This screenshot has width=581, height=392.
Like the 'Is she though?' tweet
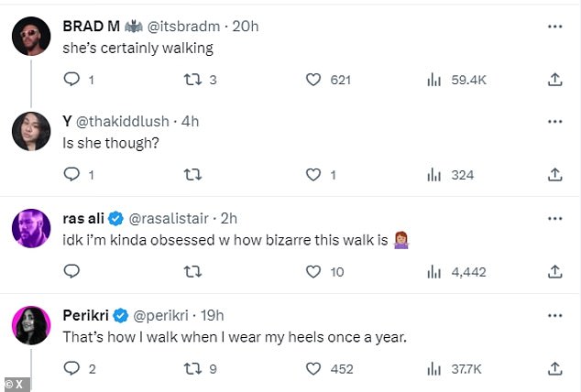(314, 174)
